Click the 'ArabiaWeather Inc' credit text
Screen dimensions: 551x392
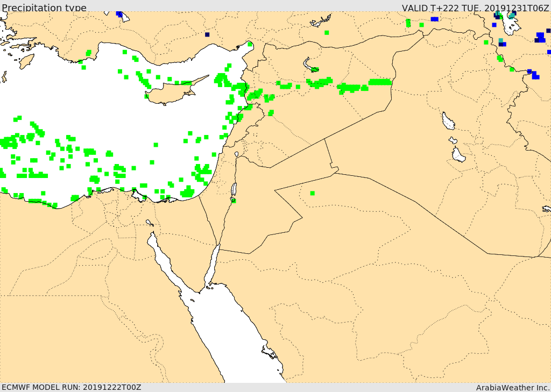pos(513,388)
